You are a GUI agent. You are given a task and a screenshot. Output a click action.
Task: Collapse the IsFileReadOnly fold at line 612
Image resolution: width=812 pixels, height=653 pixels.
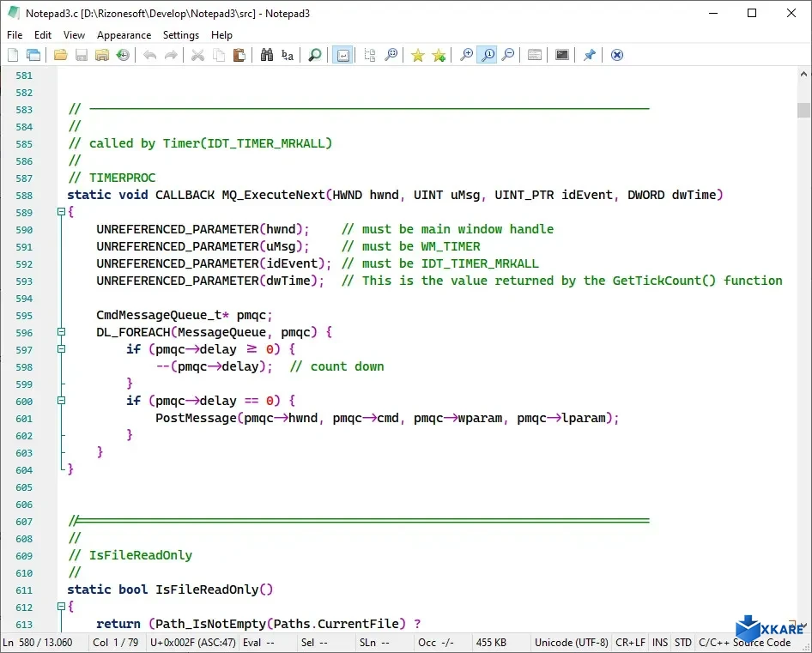click(61, 607)
